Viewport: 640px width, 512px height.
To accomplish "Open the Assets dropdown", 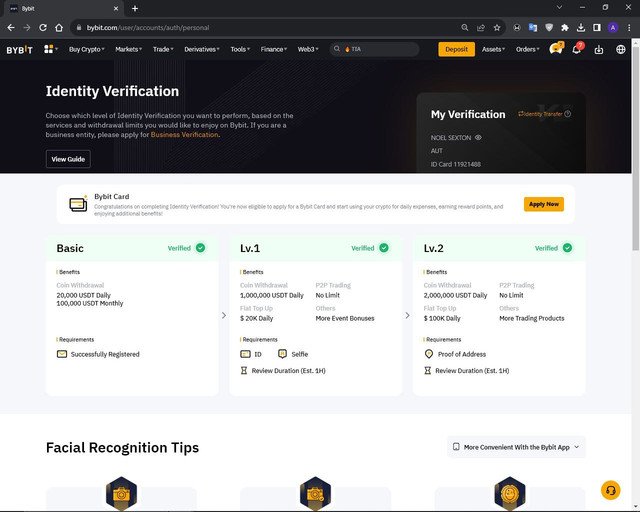I will tap(493, 49).
